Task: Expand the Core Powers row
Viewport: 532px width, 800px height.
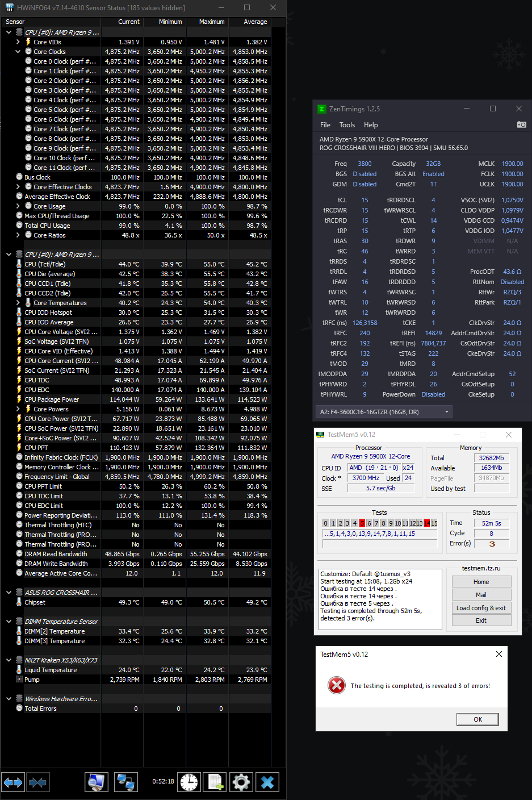Action: point(18,409)
